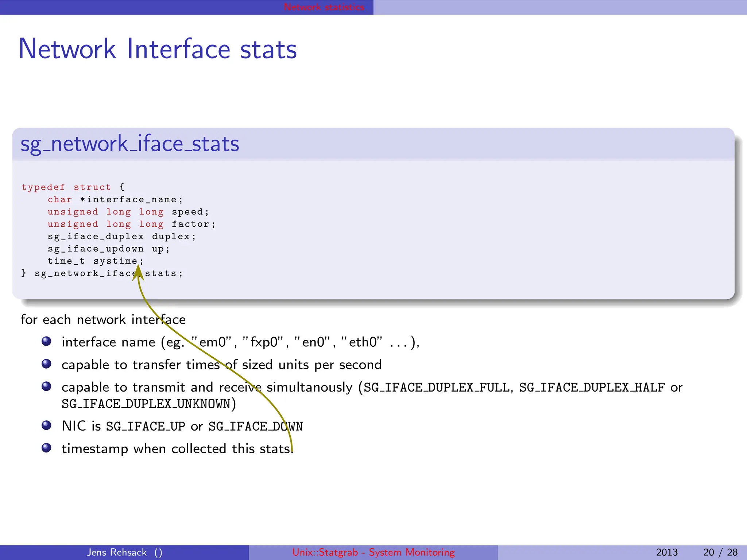Click the SG_IFACE_DUPLEX_UNKNOWN constant text
747x560 pixels.
pyautogui.click(x=146, y=404)
